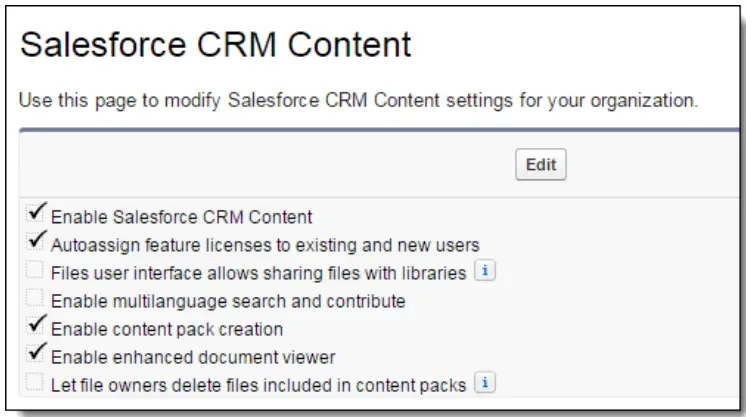Select the 'Enable content pack creation' label text

(167, 328)
